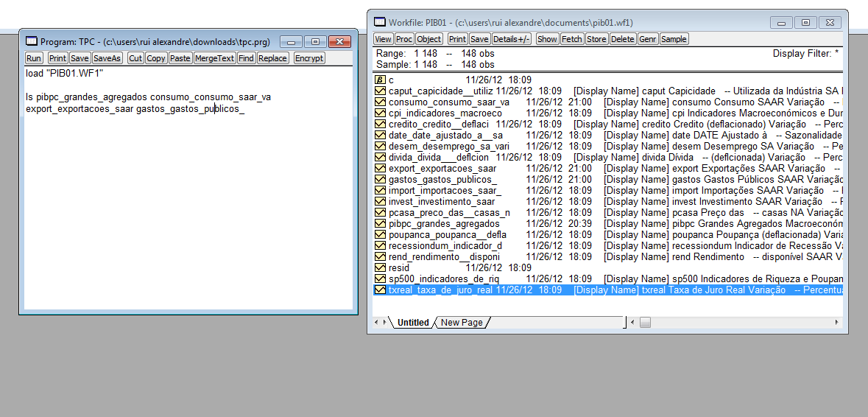This screenshot has width=868, height=417.
Task: Click the Paste button
Action: pyautogui.click(x=180, y=58)
